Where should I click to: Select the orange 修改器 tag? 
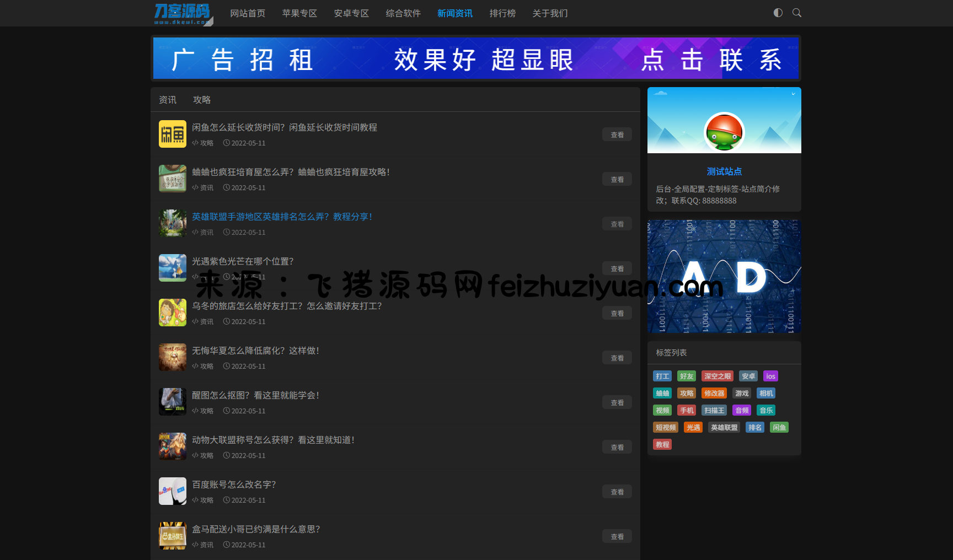pos(714,393)
